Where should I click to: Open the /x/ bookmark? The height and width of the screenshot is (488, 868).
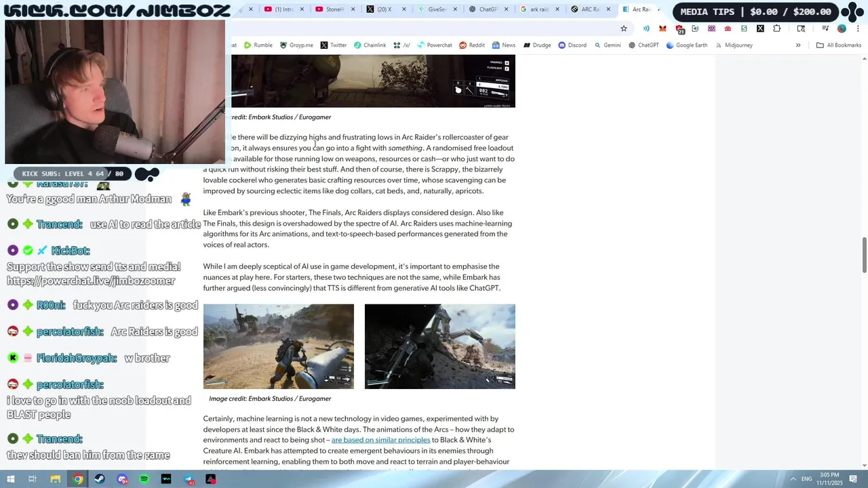(x=401, y=45)
